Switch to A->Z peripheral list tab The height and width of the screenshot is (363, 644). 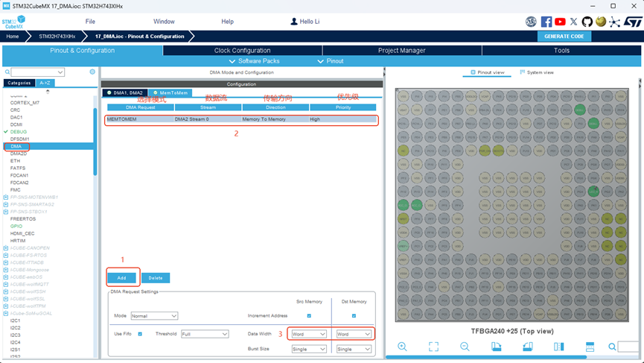pyautogui.click(x=45, y=83)
